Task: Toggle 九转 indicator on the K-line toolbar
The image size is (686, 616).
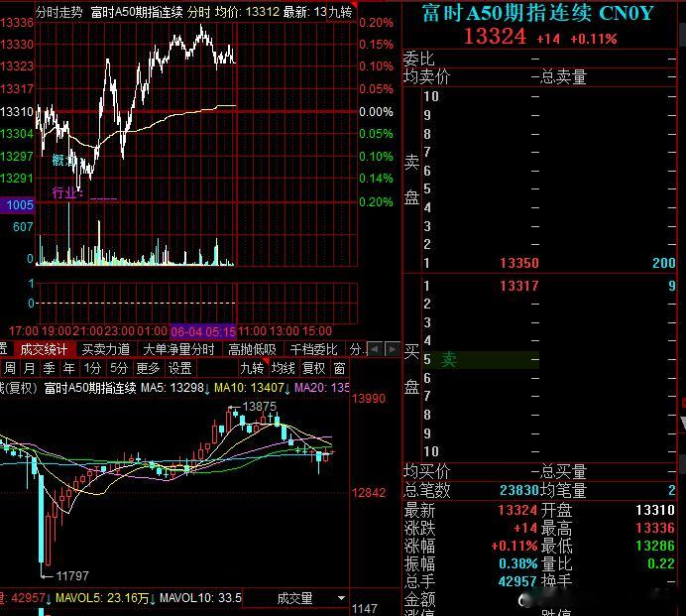Action: pos(252,368)
